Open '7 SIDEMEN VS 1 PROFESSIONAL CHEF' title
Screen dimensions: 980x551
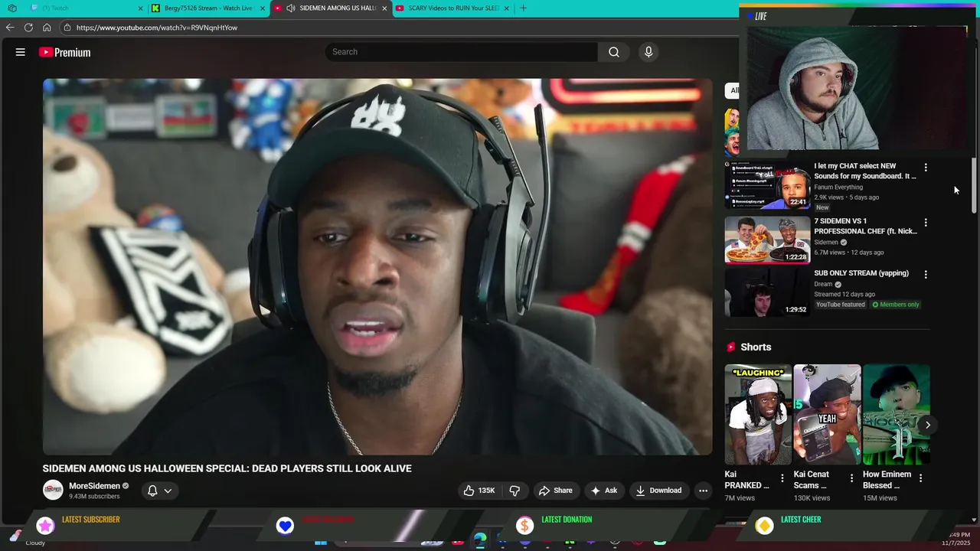(864, 226)
